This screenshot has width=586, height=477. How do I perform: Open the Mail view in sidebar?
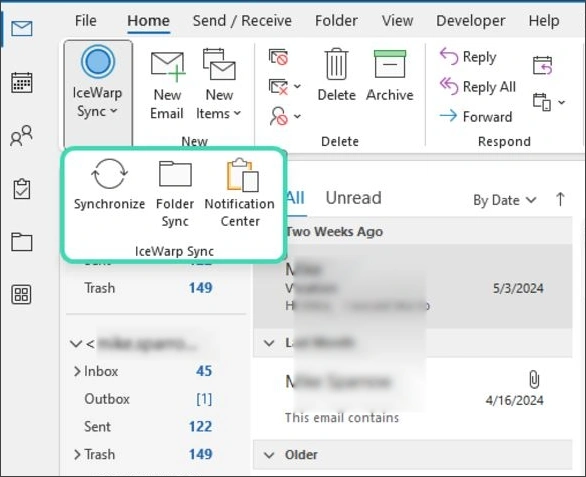22,28
